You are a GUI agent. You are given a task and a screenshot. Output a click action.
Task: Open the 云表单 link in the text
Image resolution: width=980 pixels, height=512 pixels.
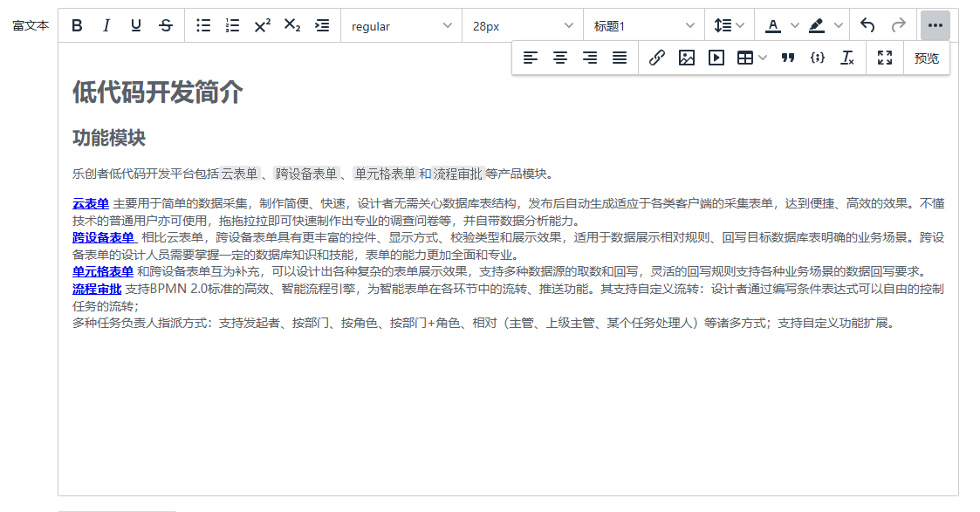tap(91, 203)
